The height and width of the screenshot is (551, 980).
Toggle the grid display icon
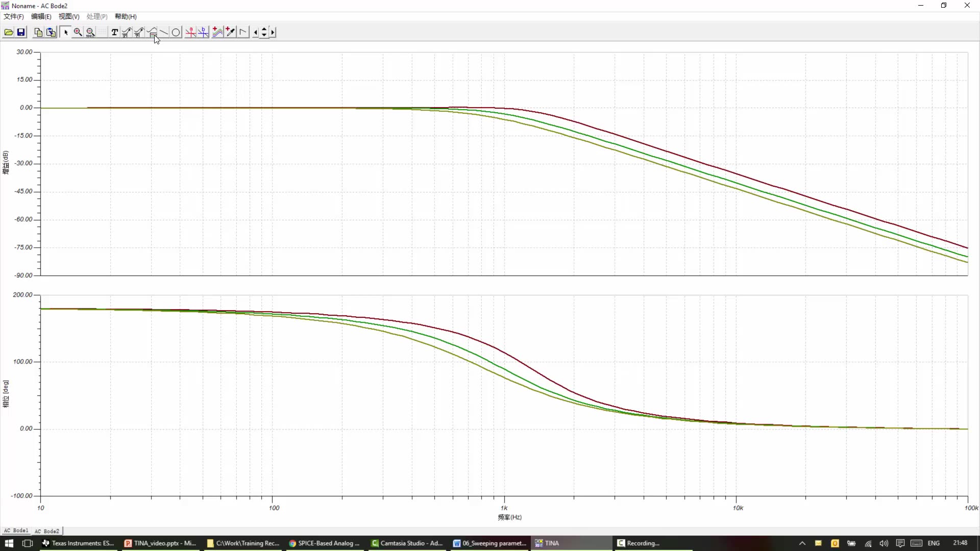(103, 32)
